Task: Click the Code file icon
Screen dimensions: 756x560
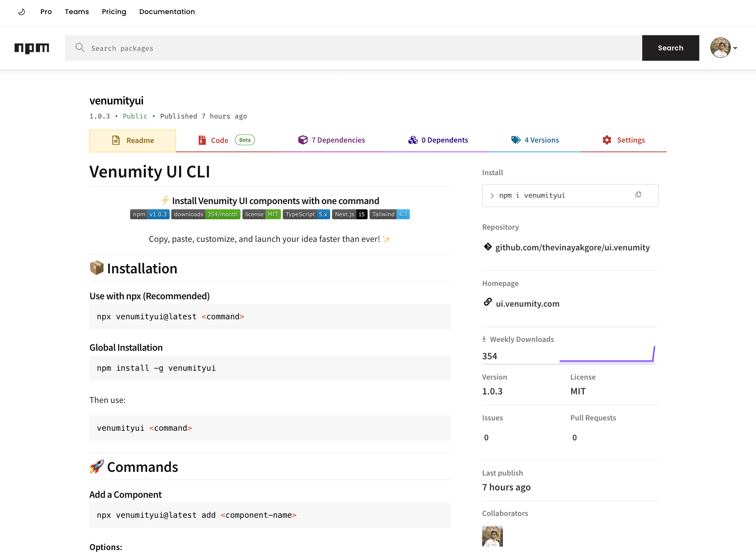Action: pyautogui.click(x=202, y=140)
